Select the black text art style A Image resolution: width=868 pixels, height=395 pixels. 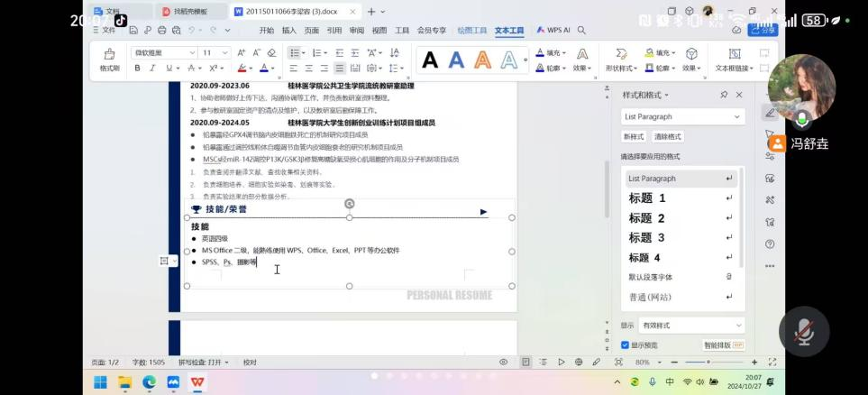click(x=430, y=60)
